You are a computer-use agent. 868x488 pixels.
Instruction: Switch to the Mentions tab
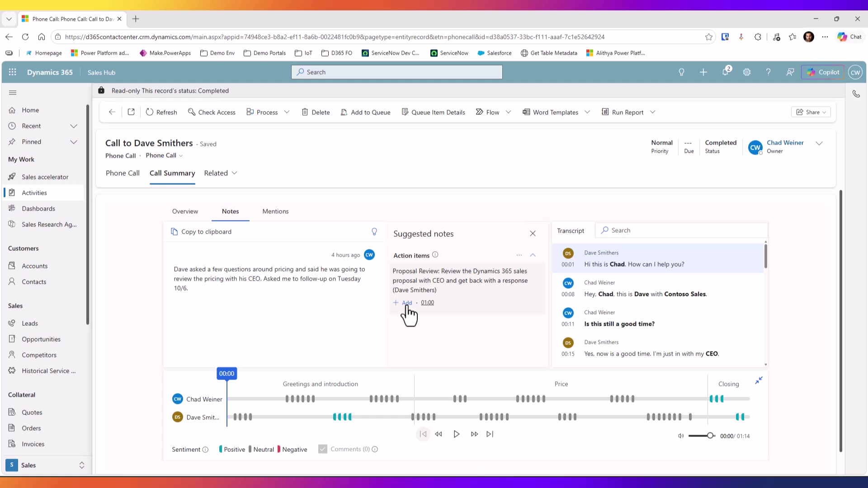click(275, 211)
